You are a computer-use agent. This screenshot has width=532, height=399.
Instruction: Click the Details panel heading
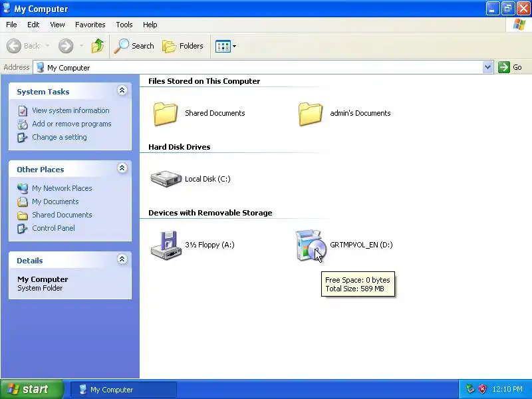tap(30, 261)
